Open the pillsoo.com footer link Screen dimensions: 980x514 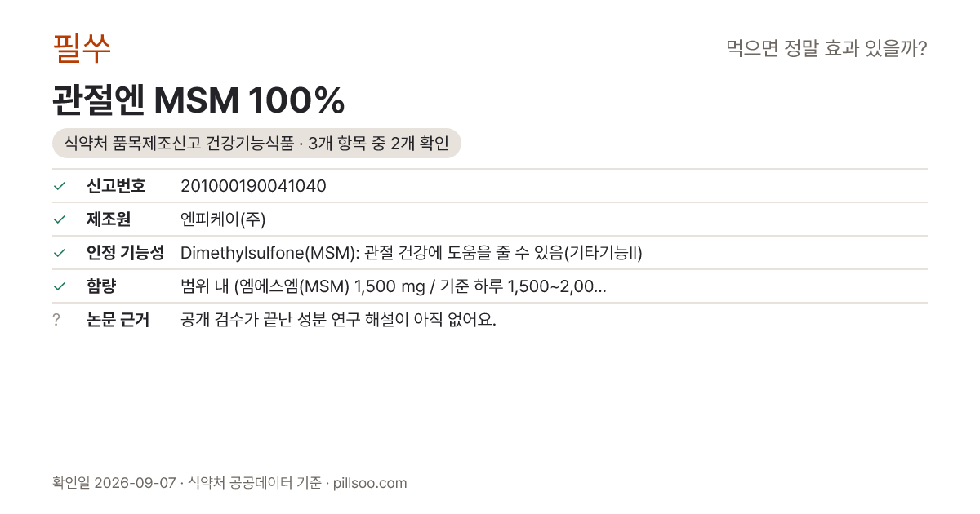[x=370, y=483]
